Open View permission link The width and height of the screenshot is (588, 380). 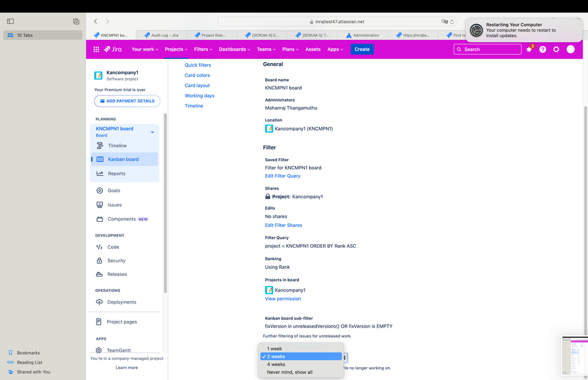(x=283, y=299)
